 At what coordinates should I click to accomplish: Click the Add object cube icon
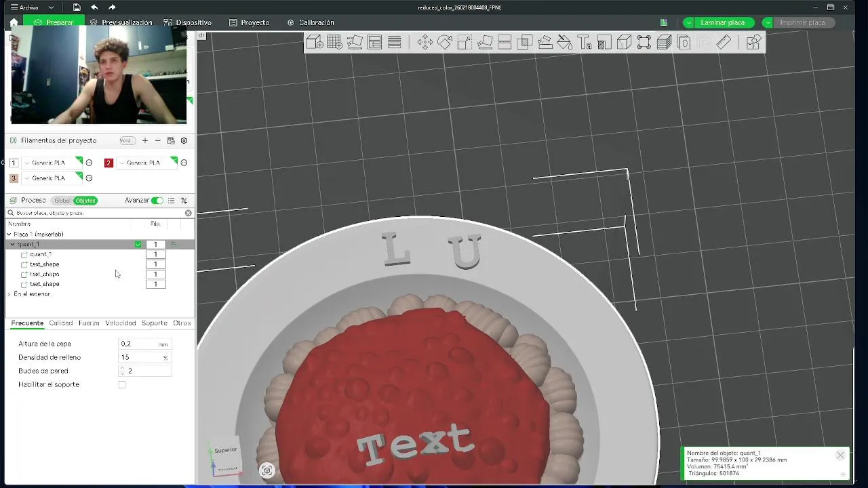coord(315,43)
